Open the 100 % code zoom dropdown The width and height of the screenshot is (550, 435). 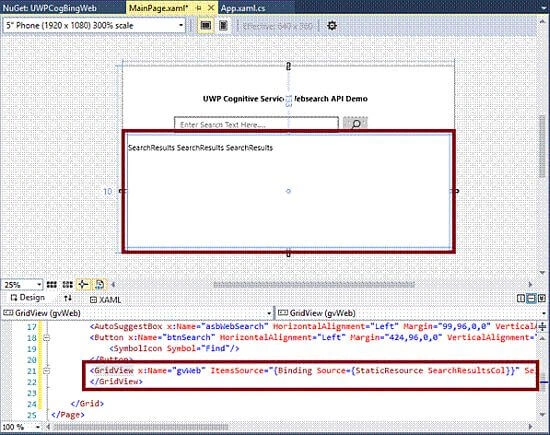point(21,427)
